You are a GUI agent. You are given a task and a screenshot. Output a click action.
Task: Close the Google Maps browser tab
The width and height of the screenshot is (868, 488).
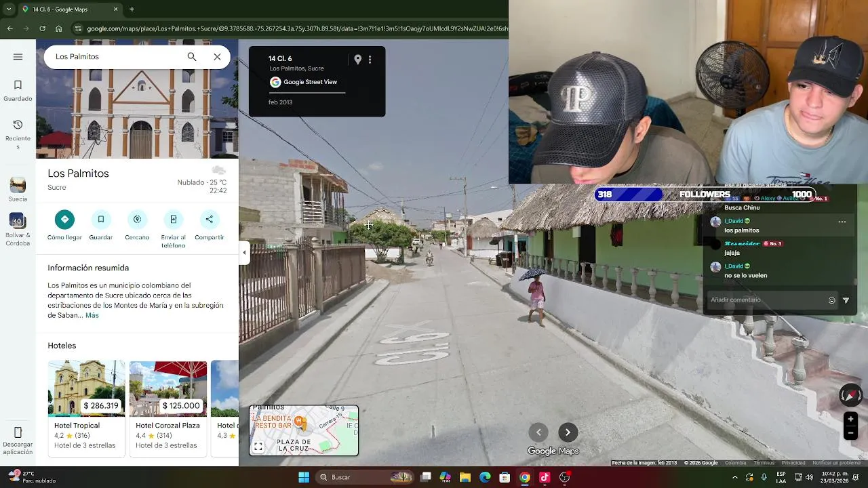click(115, 9)
